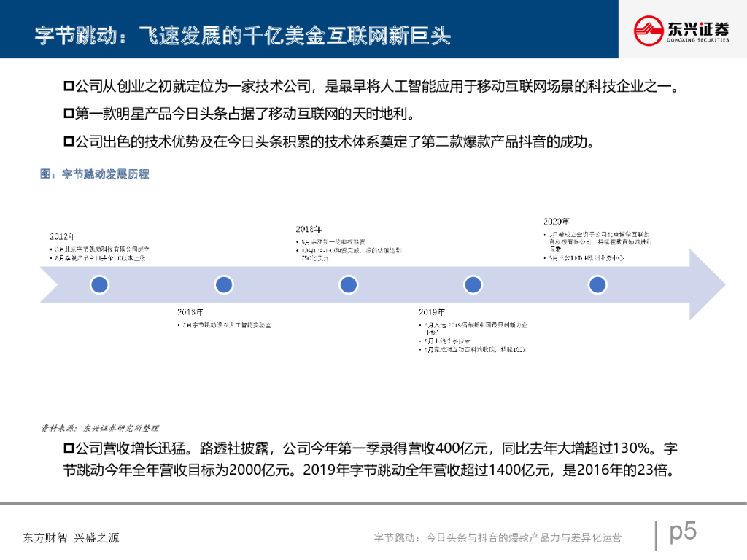Click the checkbox bullet before 公司从创业之初
Image resolution: width=747 pixels, height=560 pixels.
click(x=69, y=86)
